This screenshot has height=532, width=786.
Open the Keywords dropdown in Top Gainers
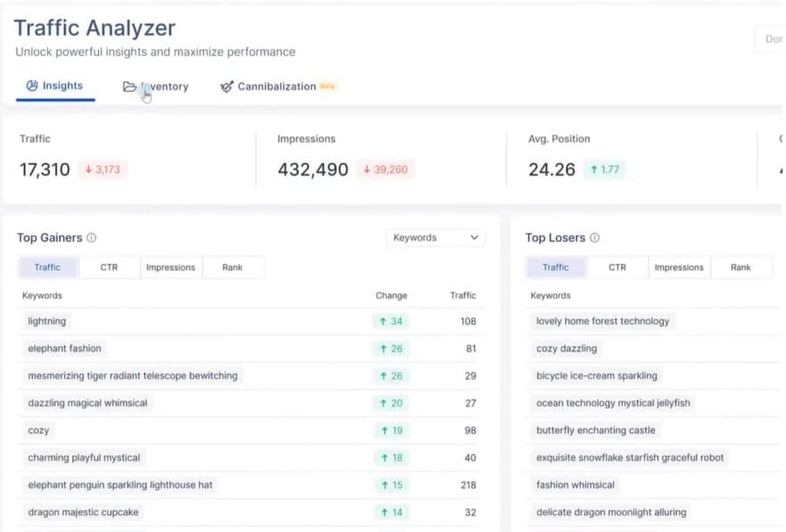(436, 238)
